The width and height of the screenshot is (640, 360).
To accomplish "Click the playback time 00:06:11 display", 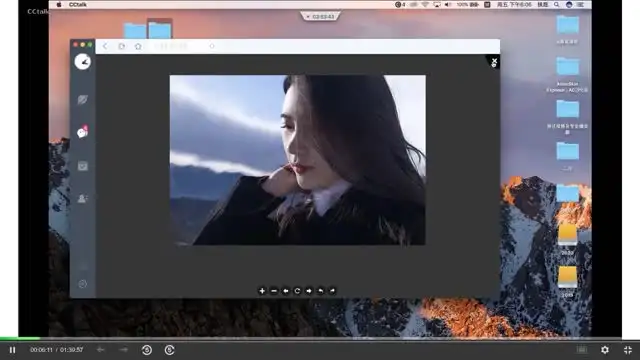I will tap(41, 350).
